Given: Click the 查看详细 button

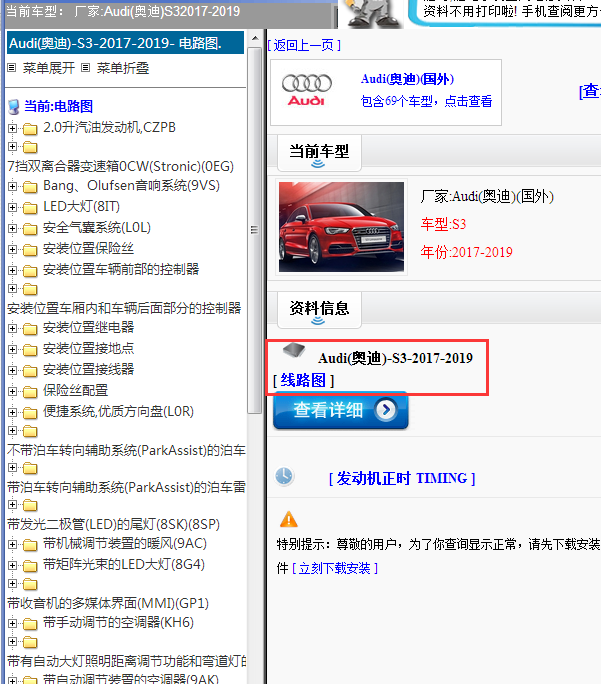Looking at the screenshot, I should tap(341, 410).
